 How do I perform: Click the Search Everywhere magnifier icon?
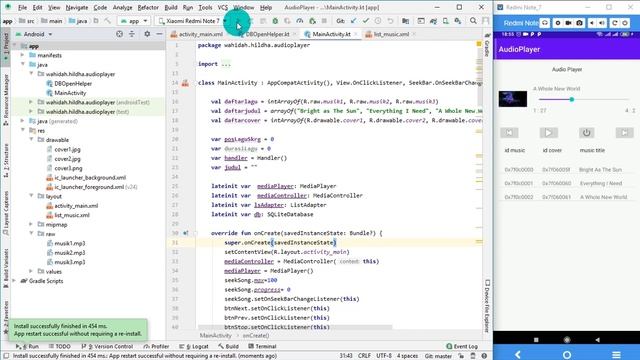[x=473, y=21]
